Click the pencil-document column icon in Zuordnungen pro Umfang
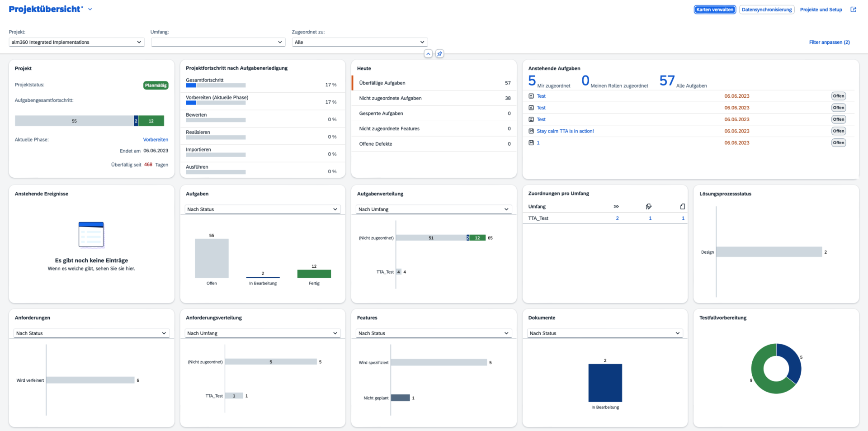The height and width of the screenshot is (431, 868). 649,207
